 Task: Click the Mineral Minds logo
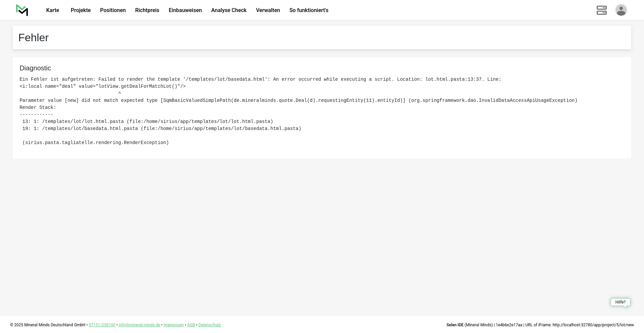pos(22,10)
